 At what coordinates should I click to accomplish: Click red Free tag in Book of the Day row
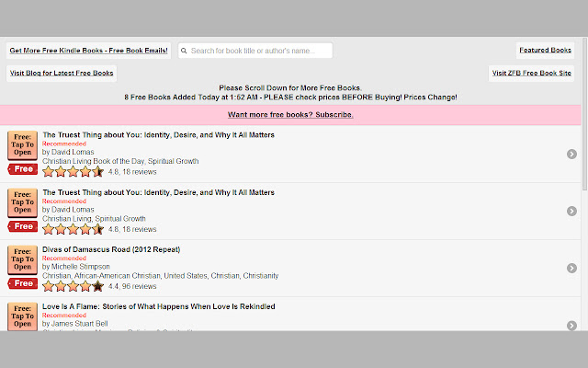(x=22, y=169)
